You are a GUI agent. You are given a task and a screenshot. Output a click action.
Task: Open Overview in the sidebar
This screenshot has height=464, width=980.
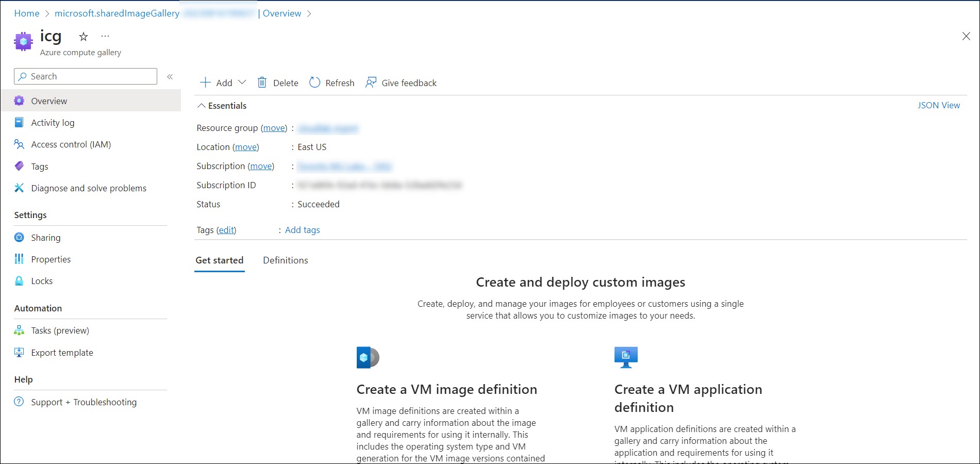pyautogui.click(x=91, y=101)
